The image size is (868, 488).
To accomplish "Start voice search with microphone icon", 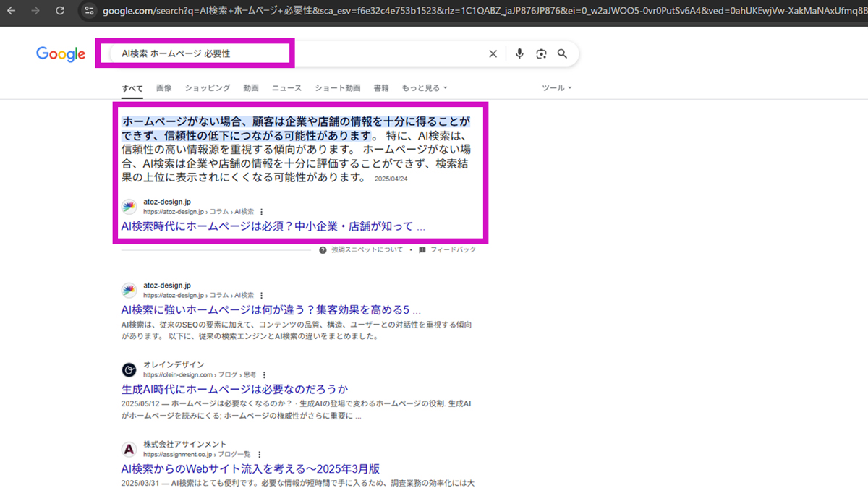I will (519, 53).
